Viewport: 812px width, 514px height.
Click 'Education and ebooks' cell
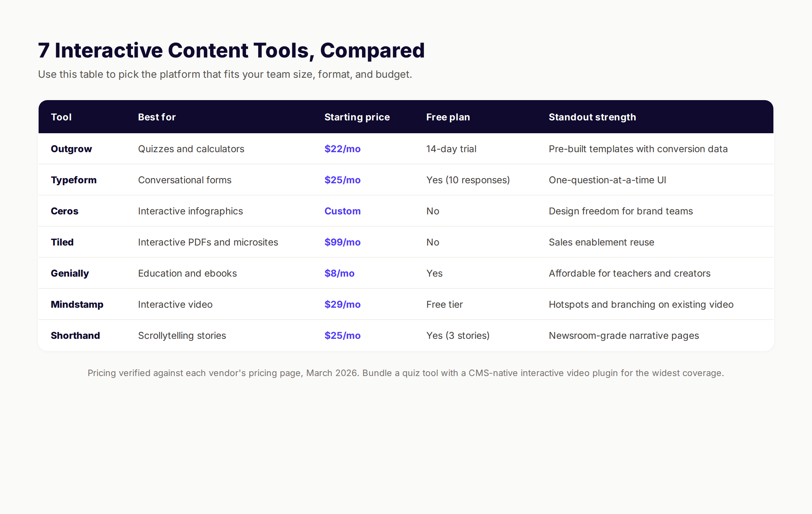pyautogui.click(x=187, y=273)
